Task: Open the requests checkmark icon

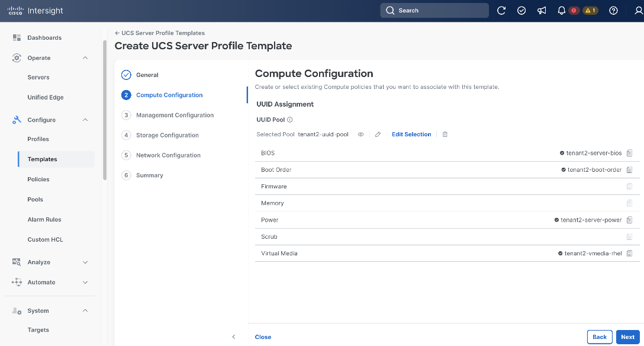Action: [x=521, y=11]
